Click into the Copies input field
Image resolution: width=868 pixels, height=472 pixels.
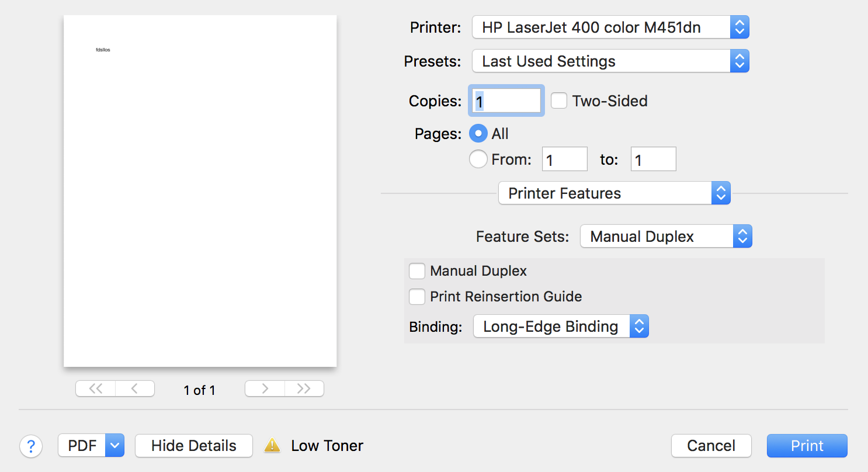[506, 101]
